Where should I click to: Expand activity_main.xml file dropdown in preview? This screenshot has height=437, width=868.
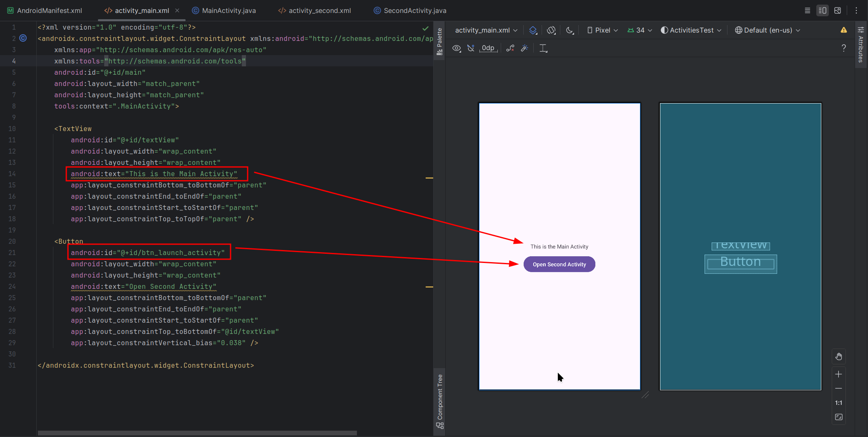(486, 30)
